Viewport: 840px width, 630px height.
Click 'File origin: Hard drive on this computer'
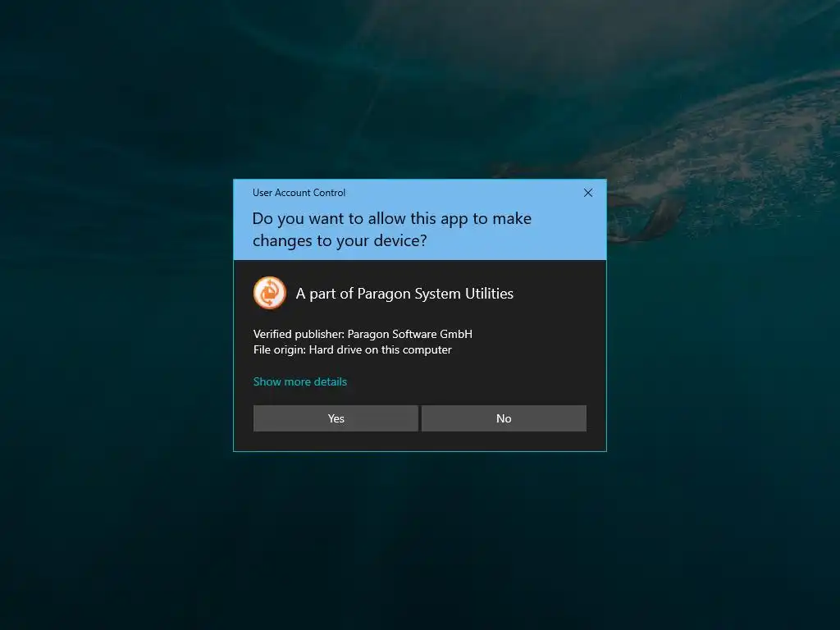click(x=353, y=349)
